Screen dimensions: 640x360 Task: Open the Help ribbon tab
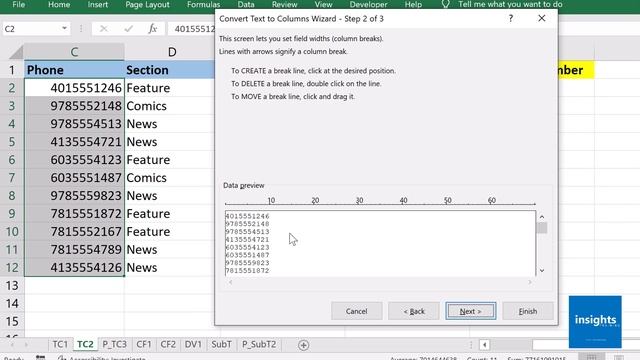413,4
